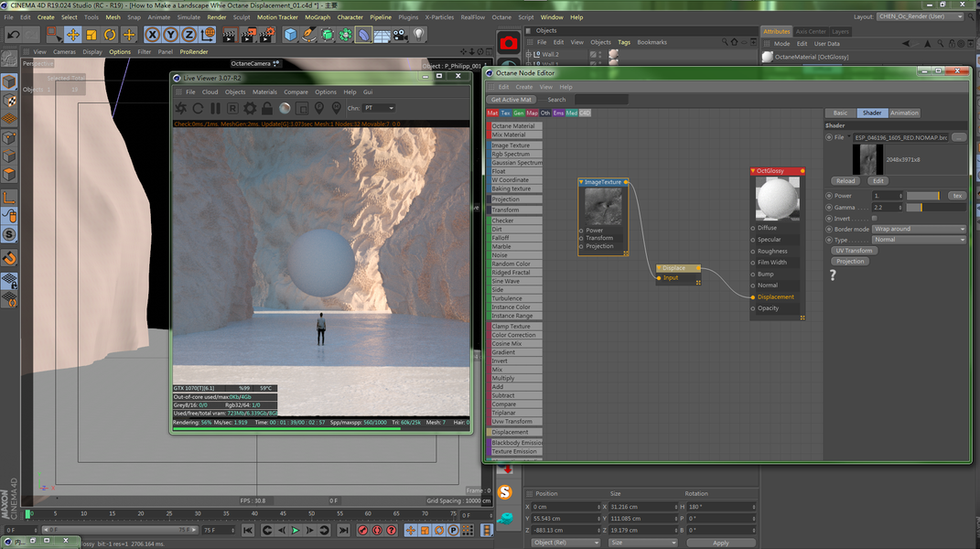Image resolution: width=980 pixels, height=549 pixels.
Task: Click Live Viewer send scene and restart icon
Action: (180, 108)
